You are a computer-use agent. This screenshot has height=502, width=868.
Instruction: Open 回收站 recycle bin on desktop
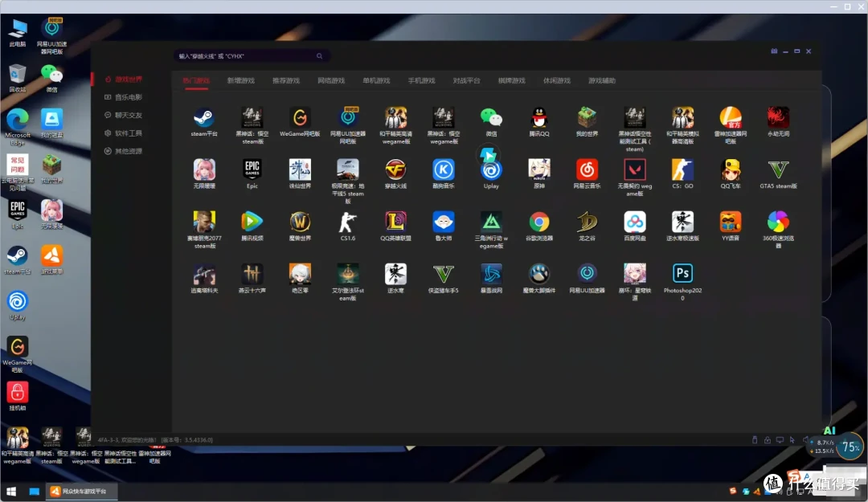[x=17, y=78]
